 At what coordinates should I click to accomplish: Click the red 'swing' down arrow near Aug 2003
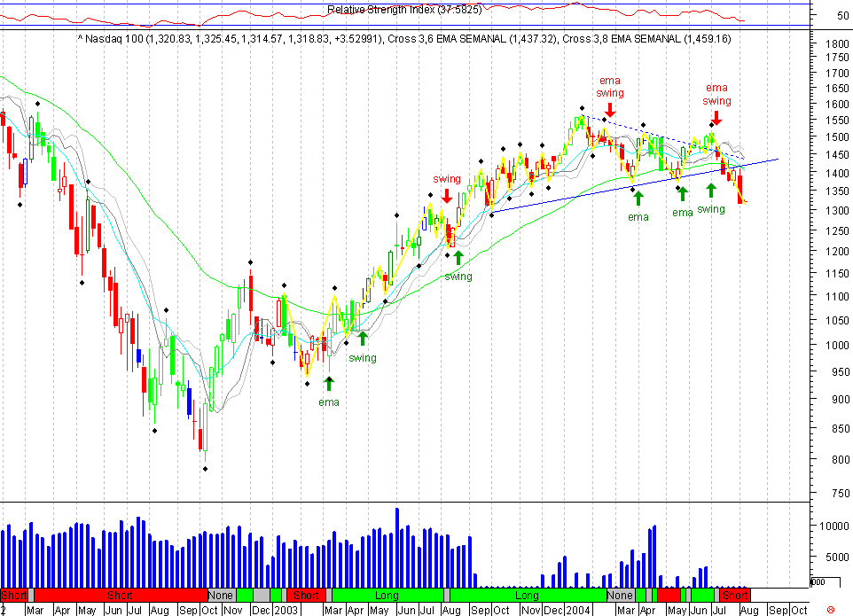pyautogui.click(x=447, y=196)
